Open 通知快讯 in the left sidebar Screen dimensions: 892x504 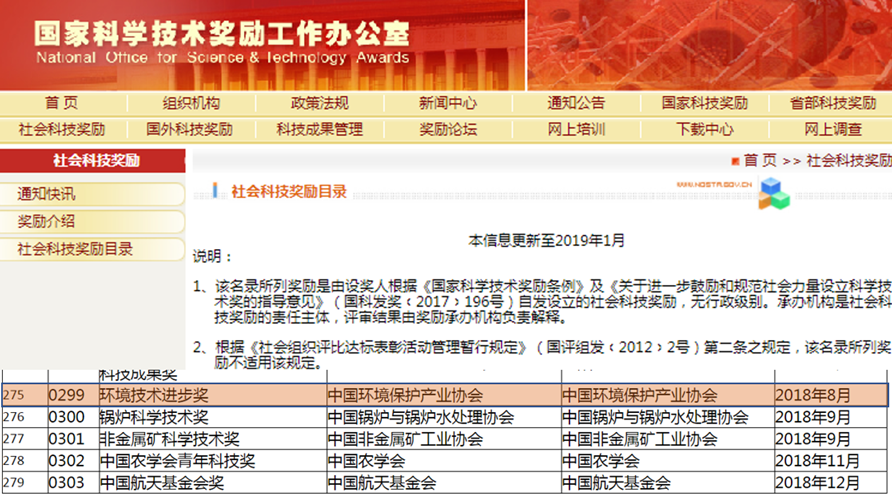point(92,194)
